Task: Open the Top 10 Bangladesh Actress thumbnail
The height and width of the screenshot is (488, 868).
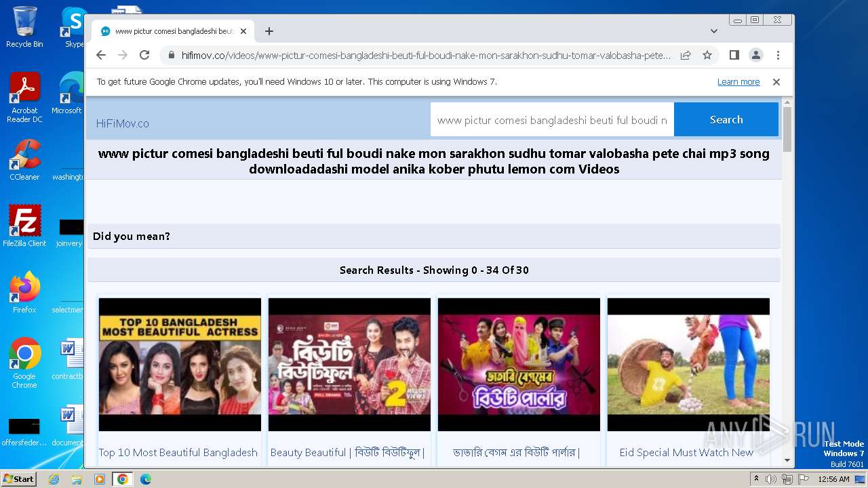Action: pyautogui.click(x=180, y=365)
